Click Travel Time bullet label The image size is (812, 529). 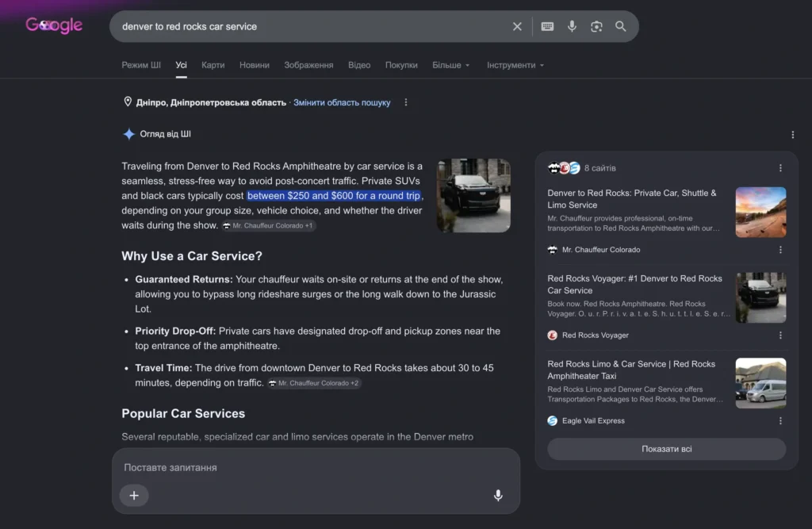tap(163, 368)
